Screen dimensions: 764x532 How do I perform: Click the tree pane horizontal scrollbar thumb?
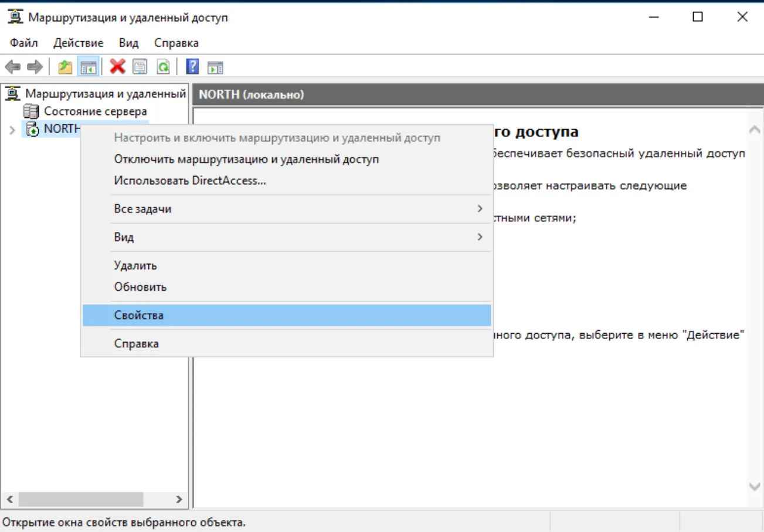(x=80, y=500)
